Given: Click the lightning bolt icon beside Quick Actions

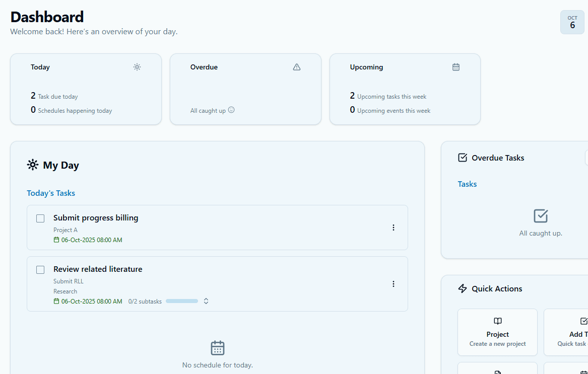Looking at the screenshot, I should (x=463, y=288).
